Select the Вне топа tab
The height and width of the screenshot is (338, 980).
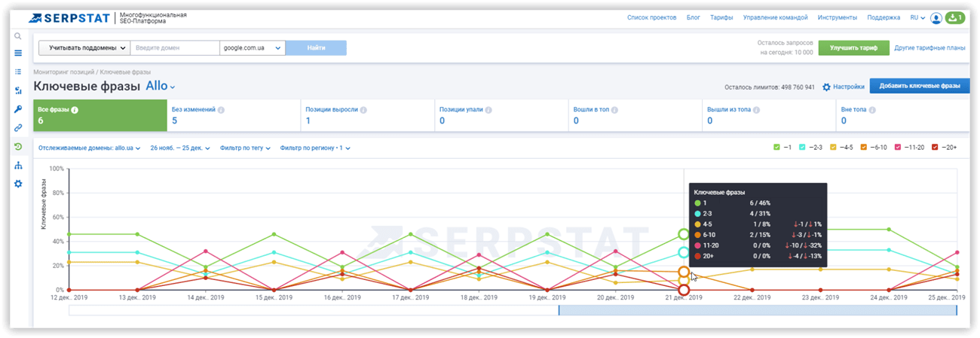point(902,115)
